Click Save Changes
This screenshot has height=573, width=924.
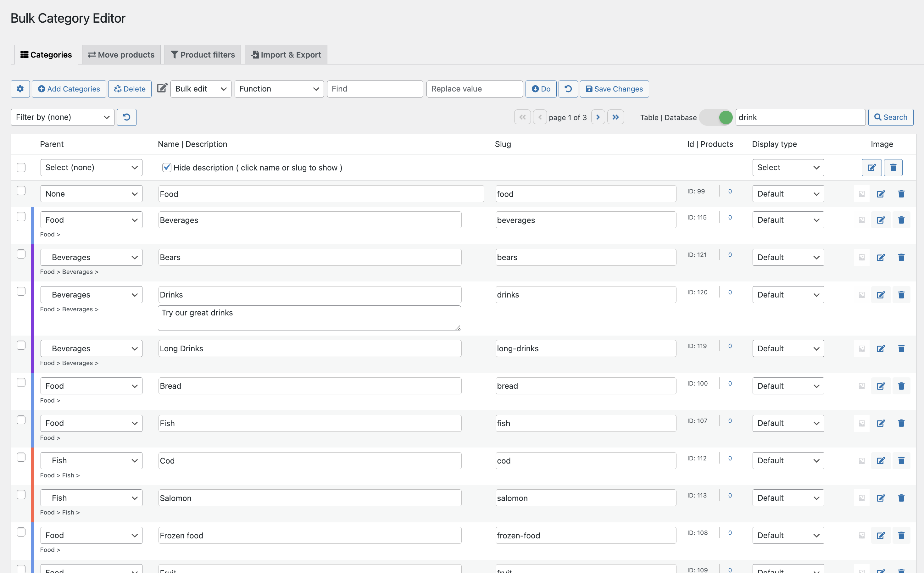[x=614, y=89]
